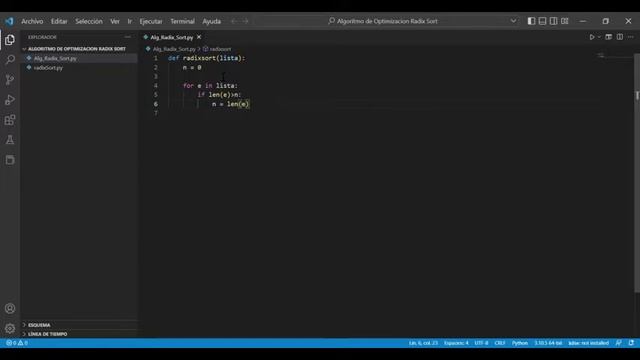
Task: Open radixSort.py in explorer tree
Action: [48, 68]
